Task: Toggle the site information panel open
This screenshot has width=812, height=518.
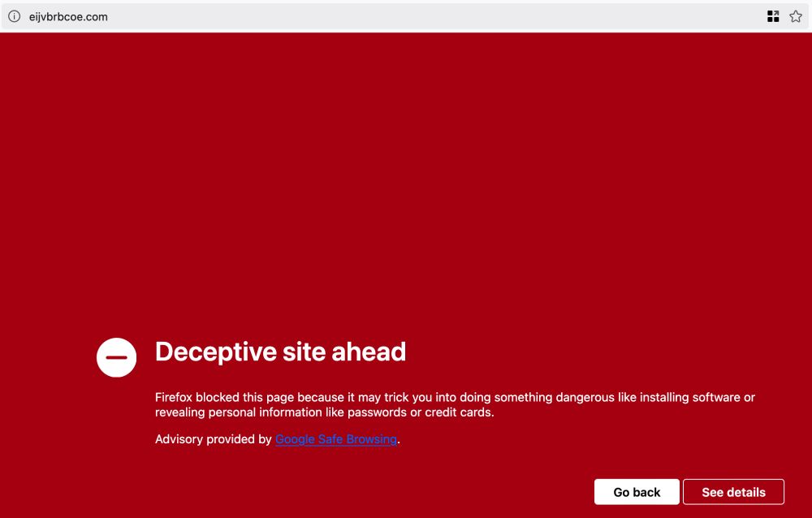Action: tap(13, 15)
